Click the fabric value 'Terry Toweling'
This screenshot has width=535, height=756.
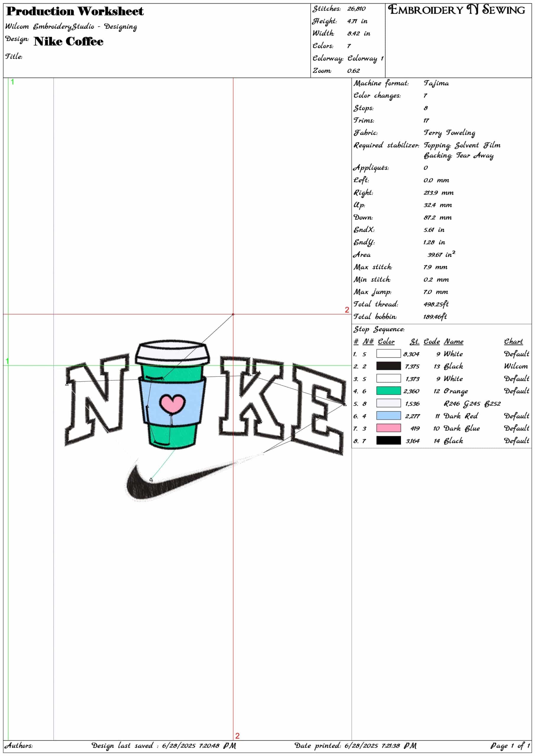449,133
